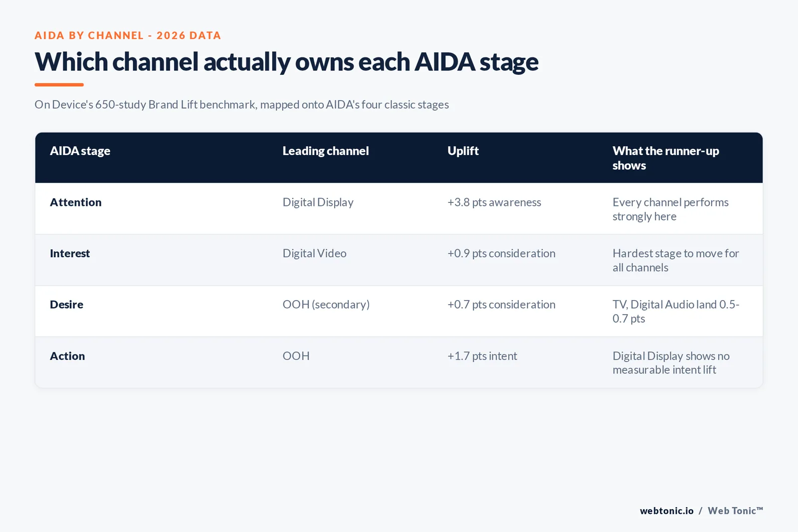Image resolution: width=798 pixels, height=532 pixels.
Task: Select the 'Digital Video' cell
Action: [x=315, y=253]
